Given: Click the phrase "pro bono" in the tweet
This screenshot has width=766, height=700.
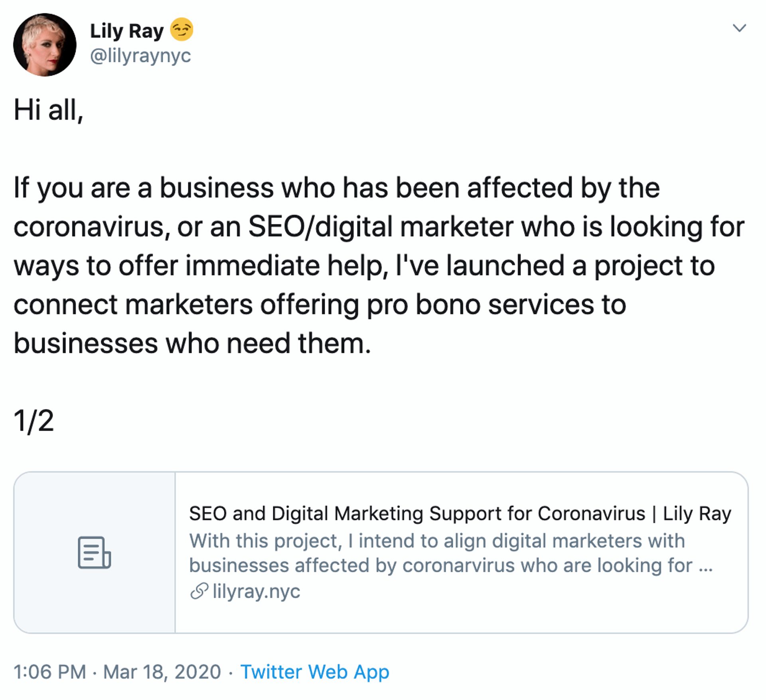Looking at the screenshot, I should 423,305.
